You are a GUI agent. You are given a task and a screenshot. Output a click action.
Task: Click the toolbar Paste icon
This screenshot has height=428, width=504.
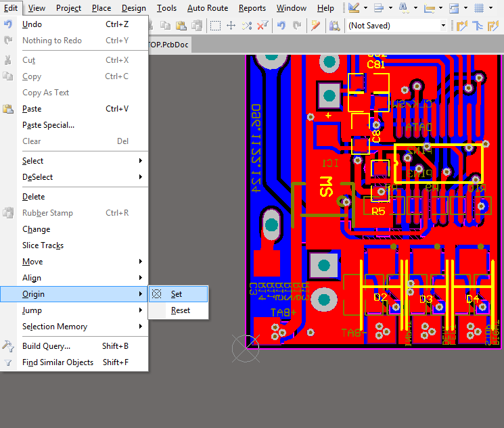pos(181,26)
